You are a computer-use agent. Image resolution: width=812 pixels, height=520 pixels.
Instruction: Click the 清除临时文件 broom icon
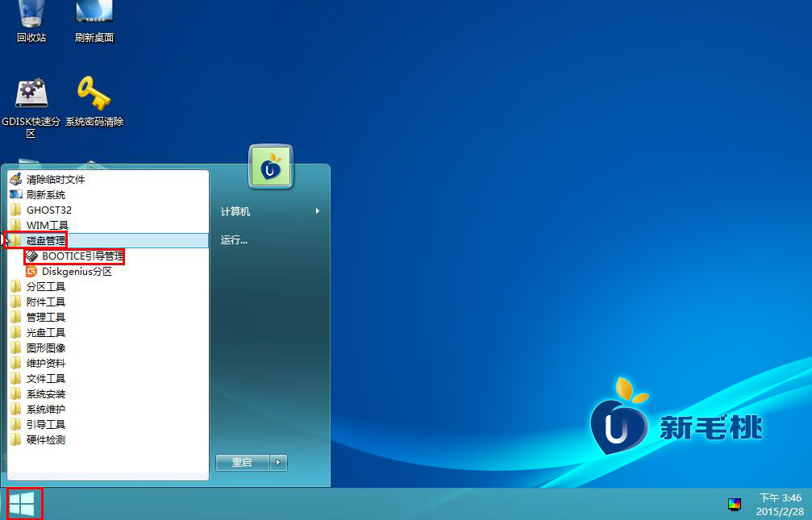(16, 179)
